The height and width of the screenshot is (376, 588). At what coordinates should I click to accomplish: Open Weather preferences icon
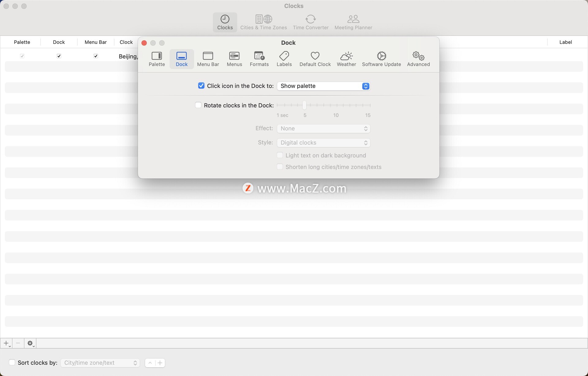(346, 59)
